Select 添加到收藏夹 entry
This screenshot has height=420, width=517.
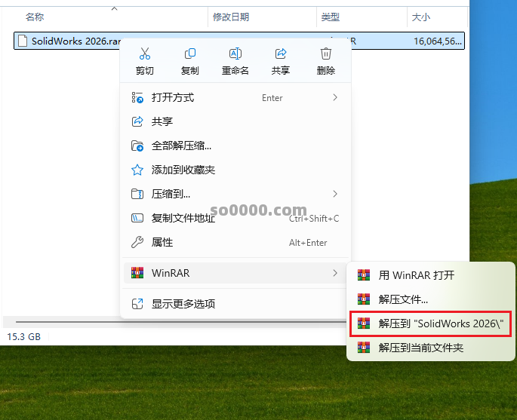[235, 170]
